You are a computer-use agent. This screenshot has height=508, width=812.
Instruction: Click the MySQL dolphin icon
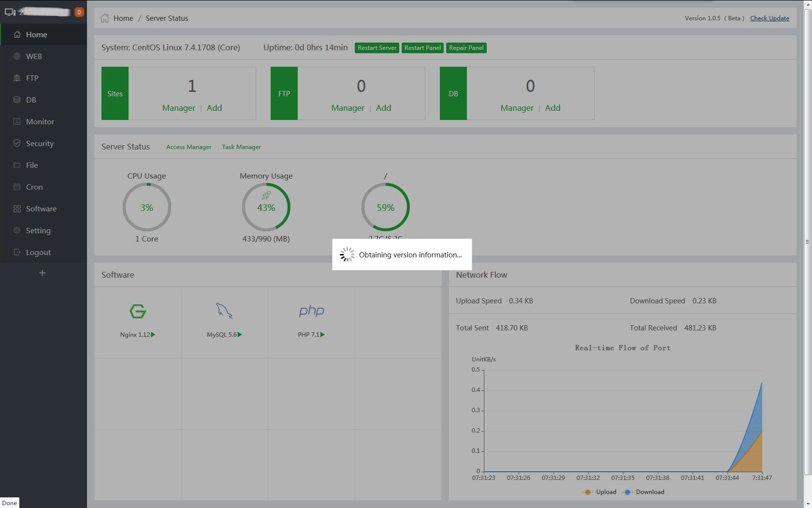[224, 311]
